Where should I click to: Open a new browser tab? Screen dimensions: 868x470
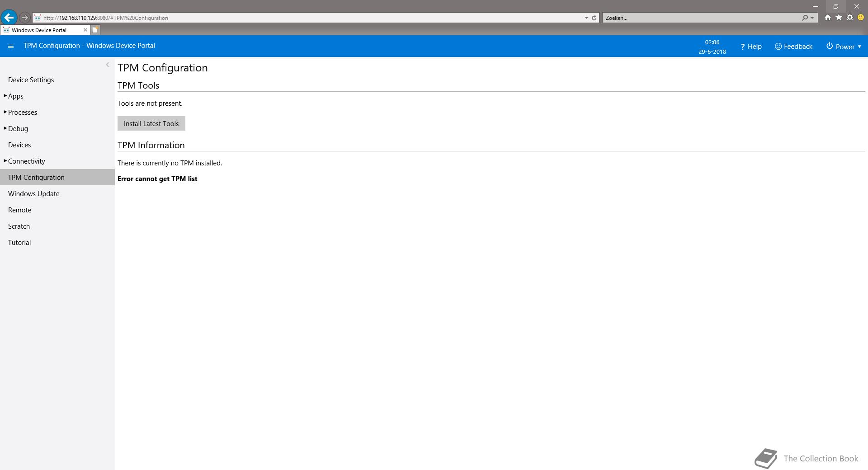coord(95,30)
